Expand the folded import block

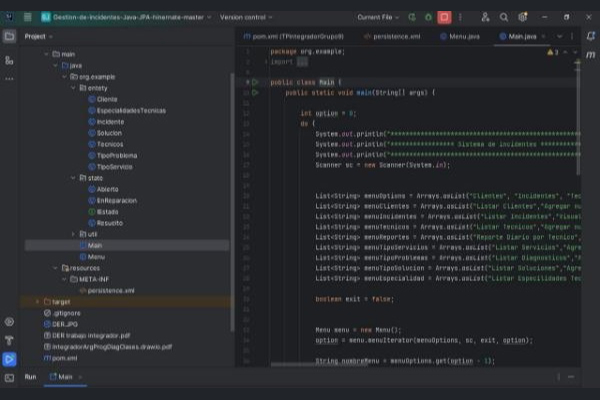coord(302,62)
